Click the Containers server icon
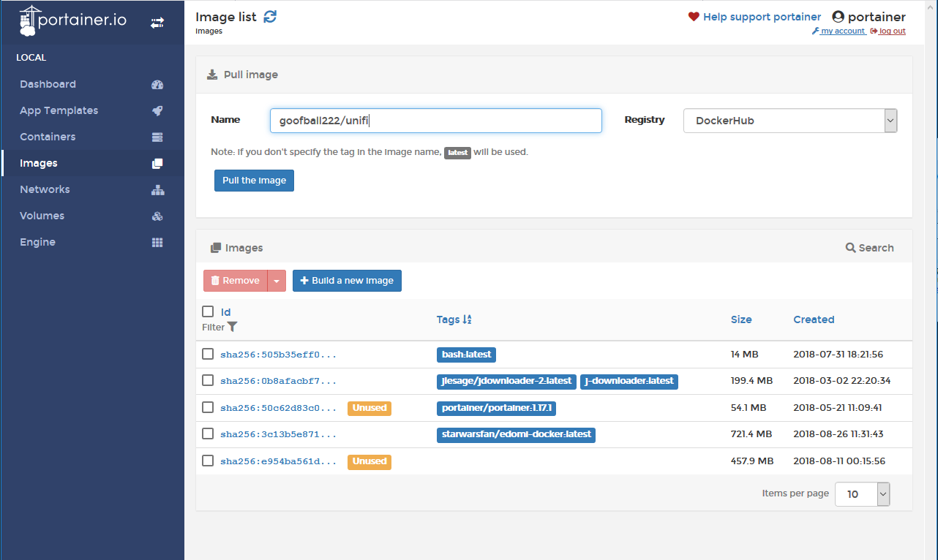Image resolution: width=938 pixels, height=560 pixels. click(157, 137)
